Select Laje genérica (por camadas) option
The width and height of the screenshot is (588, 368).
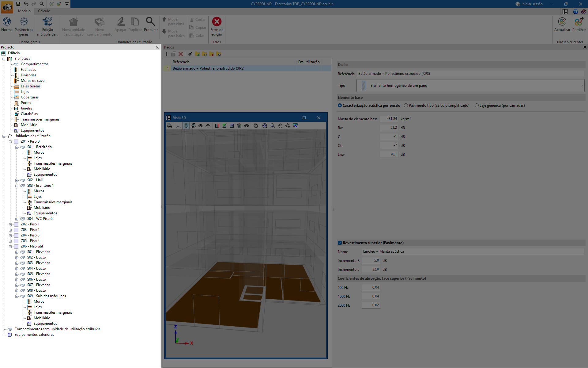tap(477, 105)
